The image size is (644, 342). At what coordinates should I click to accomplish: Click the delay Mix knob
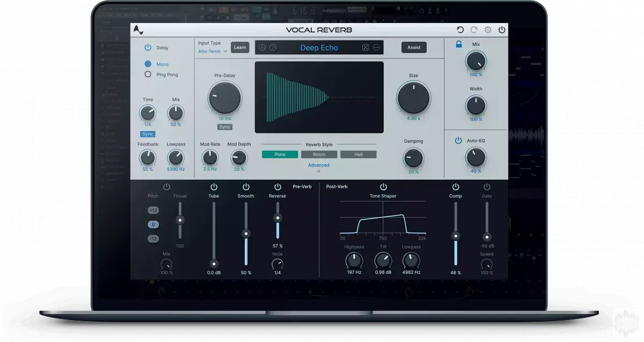[175, 113]
